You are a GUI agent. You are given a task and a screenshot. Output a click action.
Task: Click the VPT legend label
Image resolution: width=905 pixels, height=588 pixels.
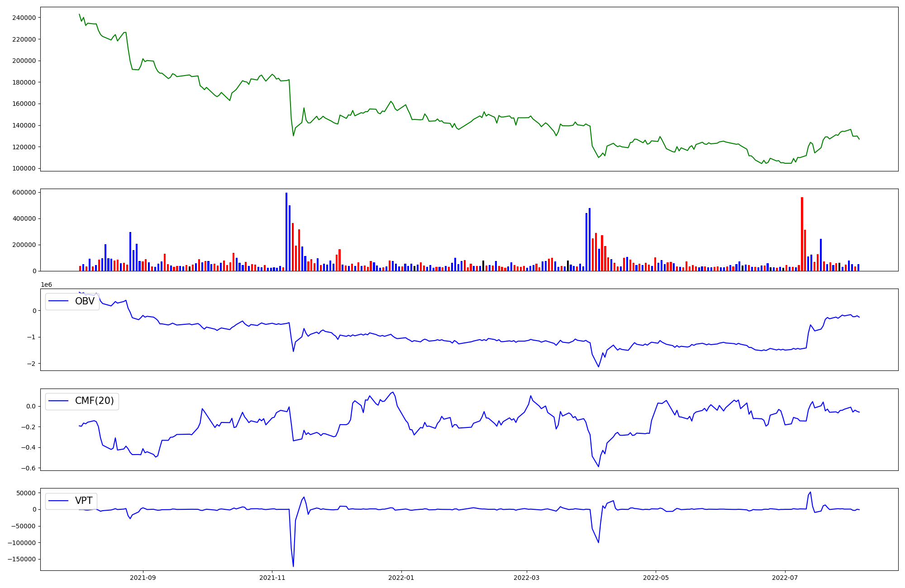[x=84, y=501]
